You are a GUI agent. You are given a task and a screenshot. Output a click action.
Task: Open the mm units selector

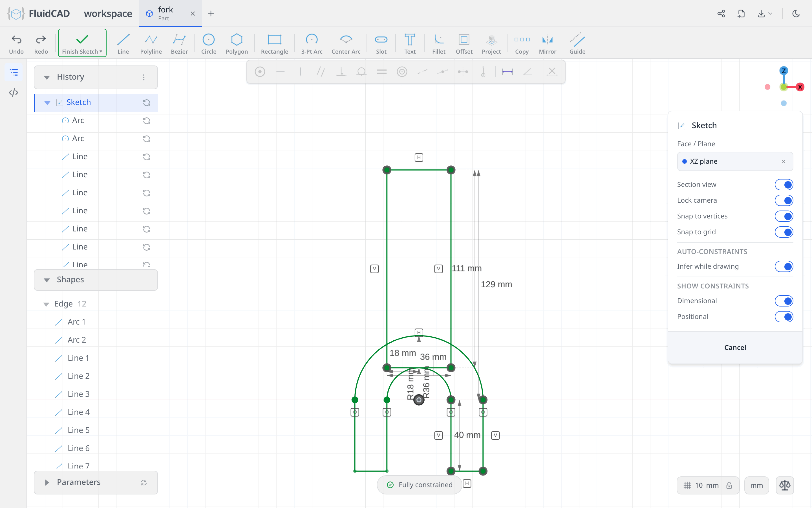tap(756, 485)
